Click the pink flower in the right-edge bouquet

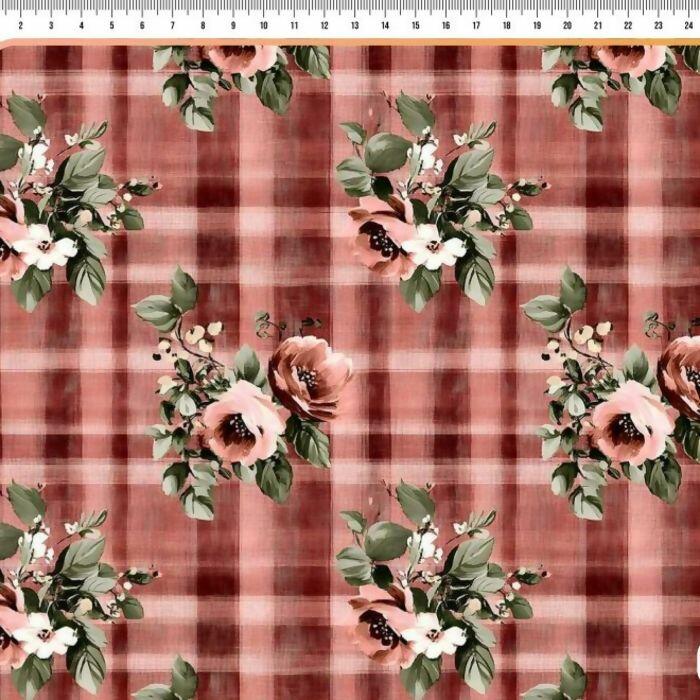pos(630,422)
